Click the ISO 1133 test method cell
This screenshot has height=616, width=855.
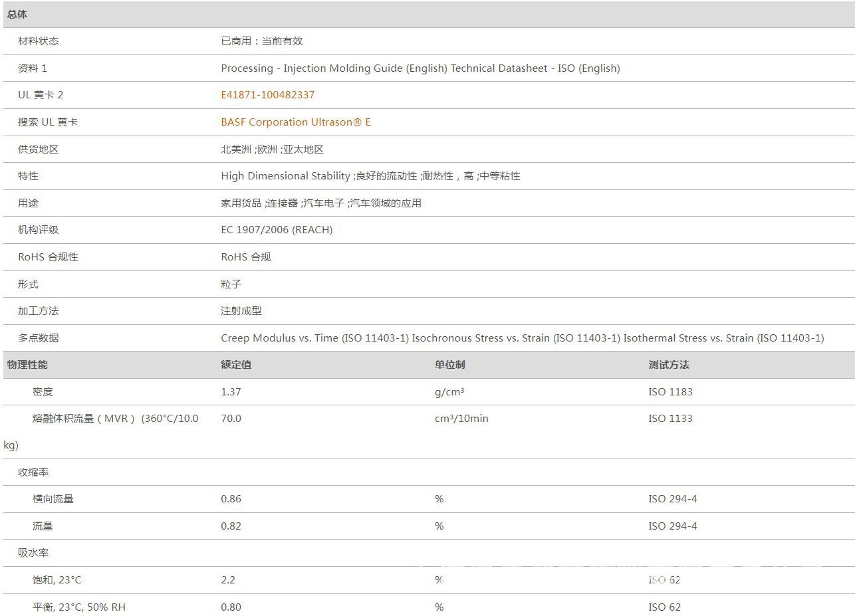pos(670,419)
